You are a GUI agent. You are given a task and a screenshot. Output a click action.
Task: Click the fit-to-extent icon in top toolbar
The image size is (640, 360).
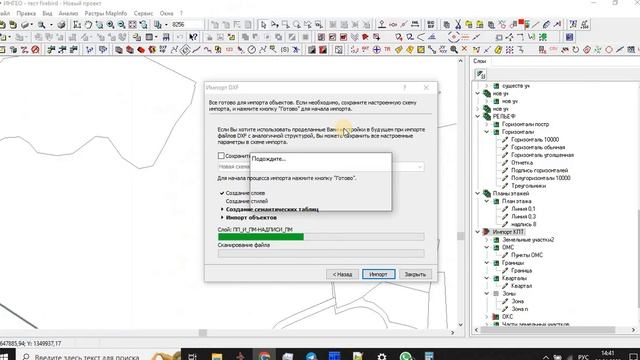(x=133, y=25)
